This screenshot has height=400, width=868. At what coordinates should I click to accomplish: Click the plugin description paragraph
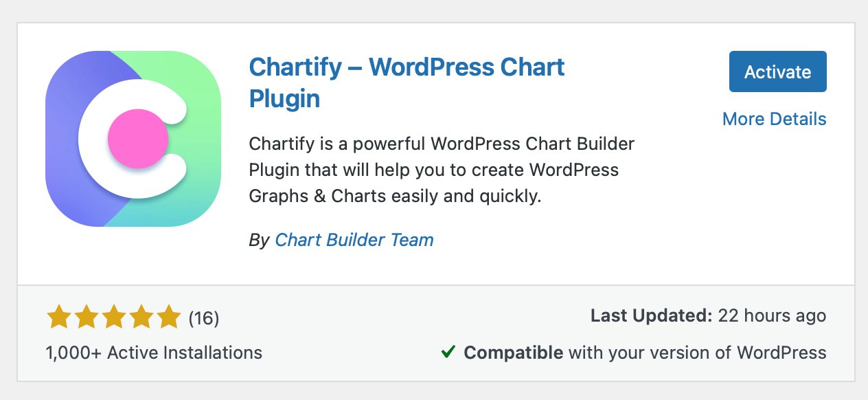(x=442, y=170)
